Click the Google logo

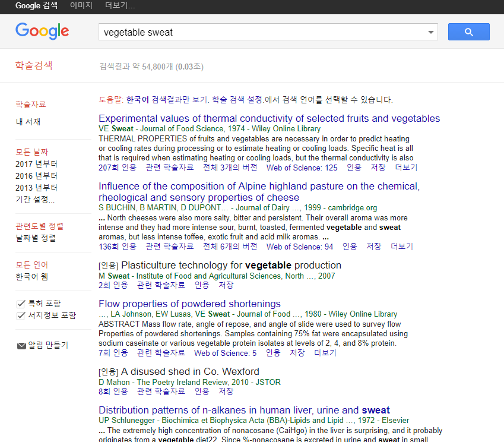(42, 31)
